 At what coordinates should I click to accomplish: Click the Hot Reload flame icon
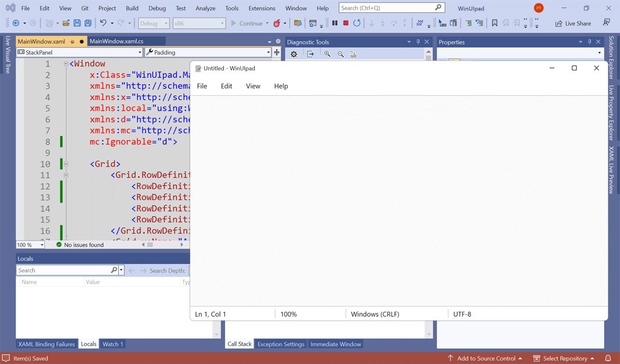pyautogui.click(x=277, y=23)
